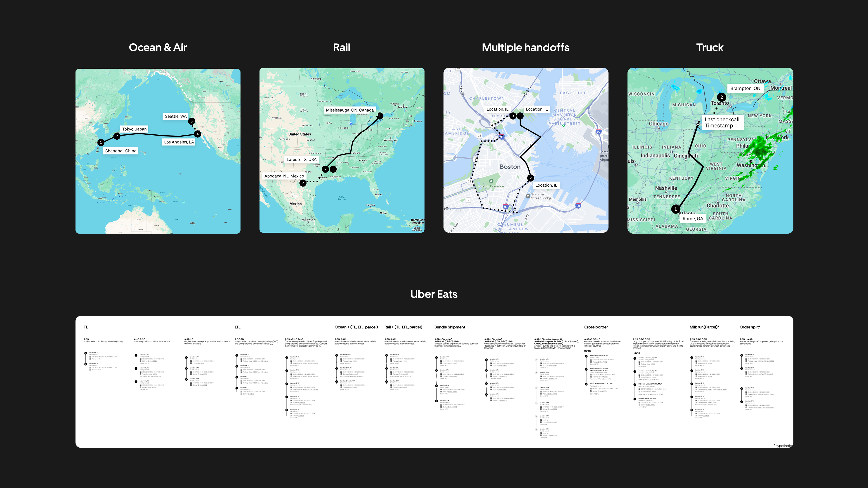The width and height of the screenshot is (868, 488).
Task: Click the "Shanghai, China" map label
Action: [x=121, y=151]
